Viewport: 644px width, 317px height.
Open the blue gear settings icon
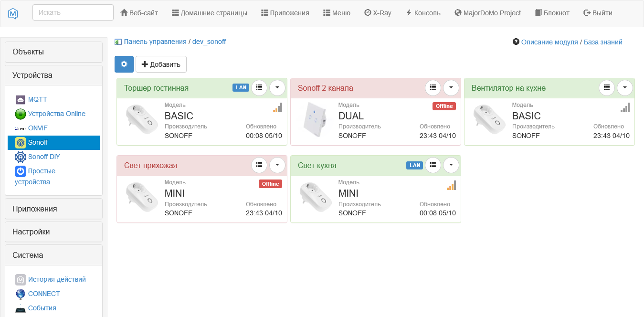click(124, 63)
